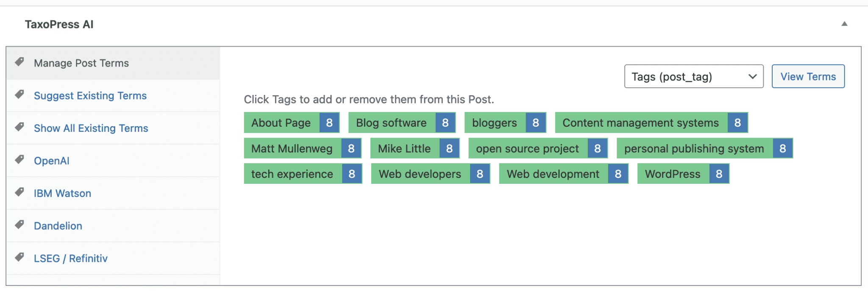Click the Content management systems tag

click(x=640, y=123)
